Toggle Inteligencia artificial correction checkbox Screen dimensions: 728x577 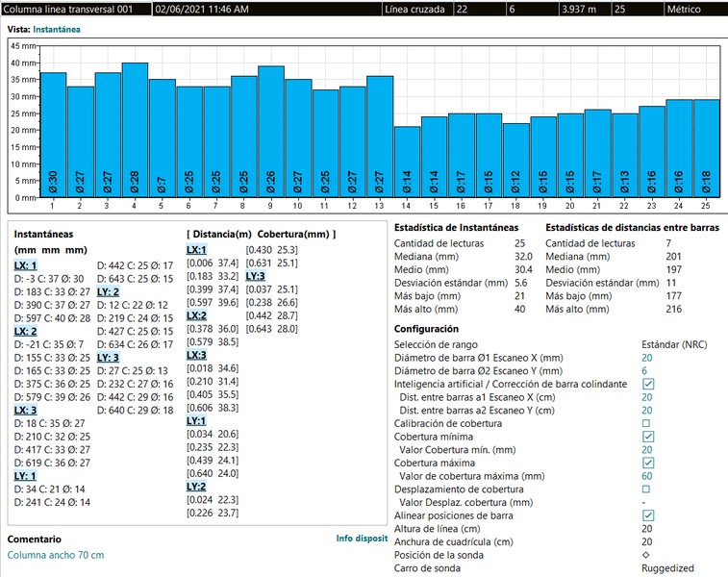648,384
